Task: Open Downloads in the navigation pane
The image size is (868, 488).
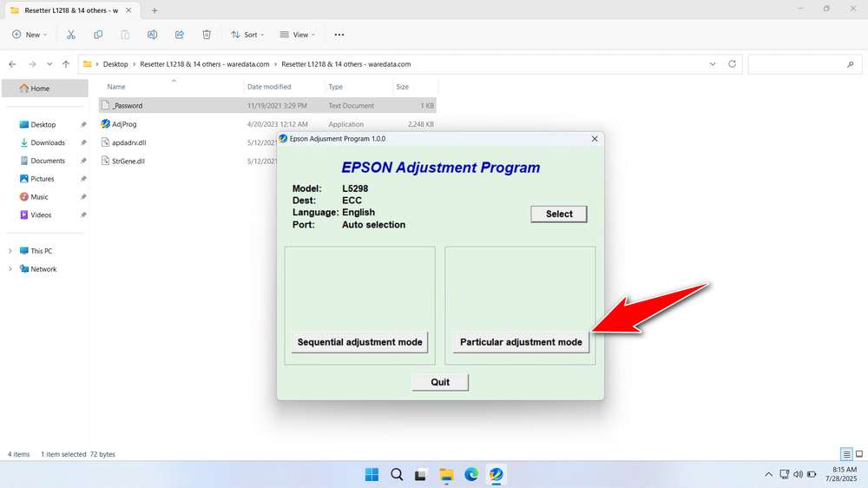Action: 45,143
